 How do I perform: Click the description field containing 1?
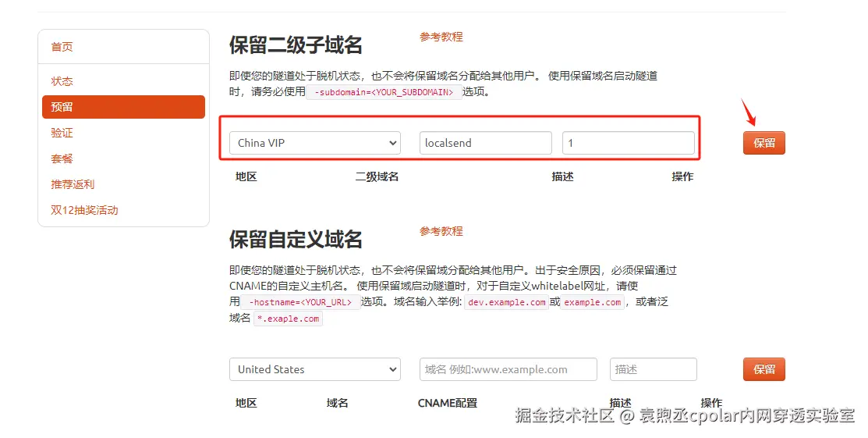coord(629,143)
